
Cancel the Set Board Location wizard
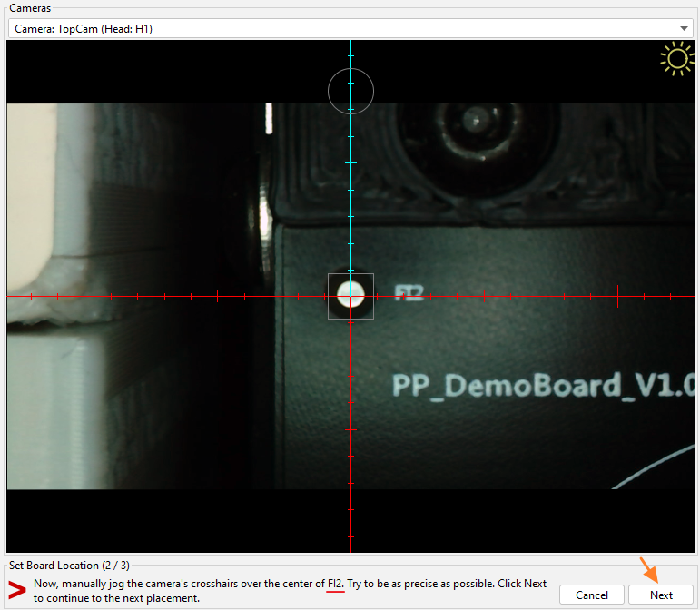[591, 595]
